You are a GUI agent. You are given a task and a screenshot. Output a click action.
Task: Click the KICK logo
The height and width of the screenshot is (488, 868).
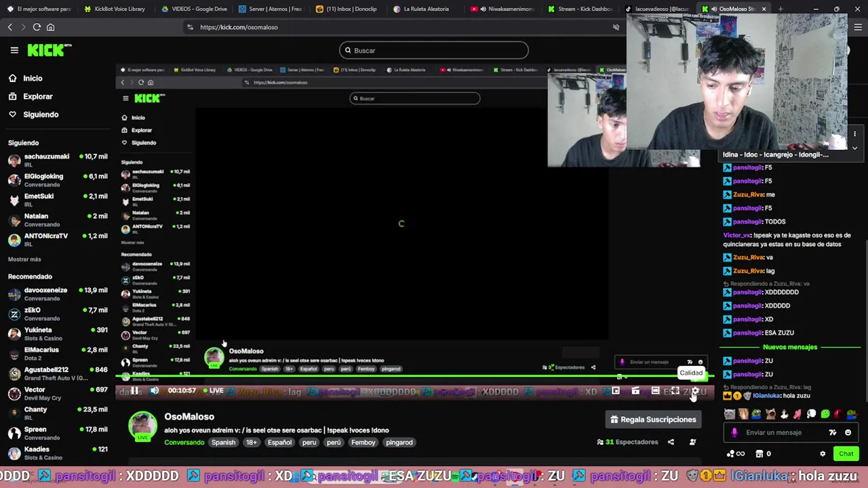click(x=49, y=50)
